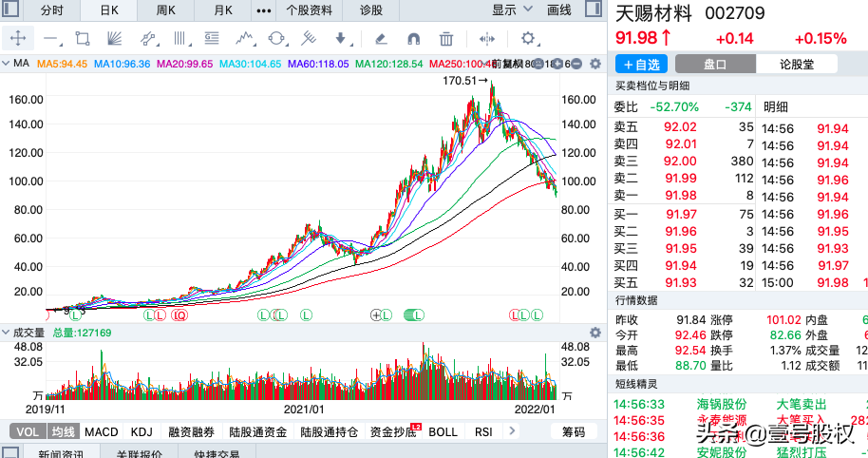Toggle the BOLL indicator
This screenshot has width=868, height=458.
click(443, 431)
